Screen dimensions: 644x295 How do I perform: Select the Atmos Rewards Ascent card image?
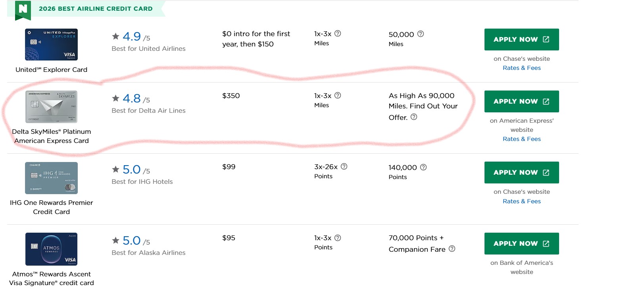point(51,249)
